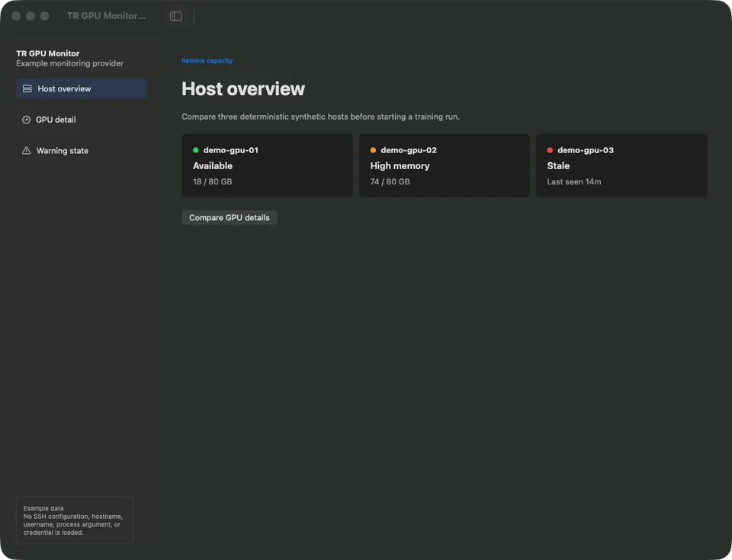The image size is (732, 560).
Task: Select the demo-gpu-03 Stale card
Action: [x=621, y=165]
